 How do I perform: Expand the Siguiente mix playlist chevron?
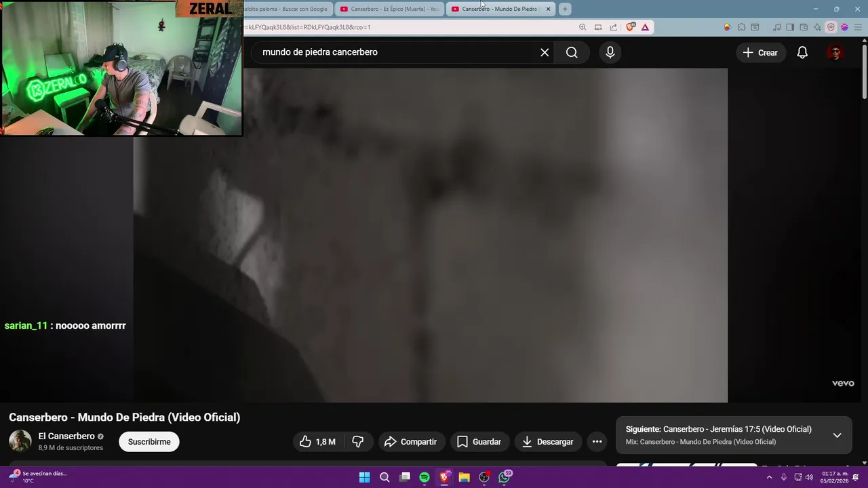click(837, 435)
